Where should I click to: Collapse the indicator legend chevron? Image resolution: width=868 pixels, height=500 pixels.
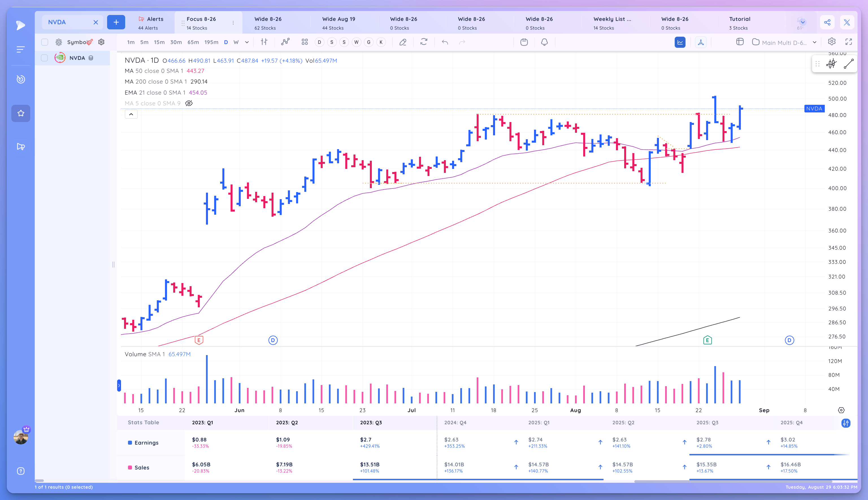[x=131, y=114]
